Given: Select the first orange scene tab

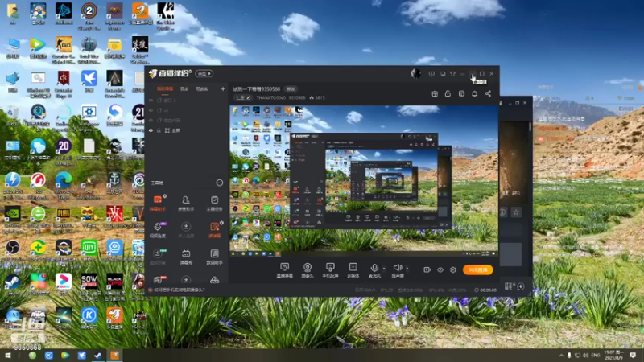Looking at the screenshot, I should pos(165,88).
